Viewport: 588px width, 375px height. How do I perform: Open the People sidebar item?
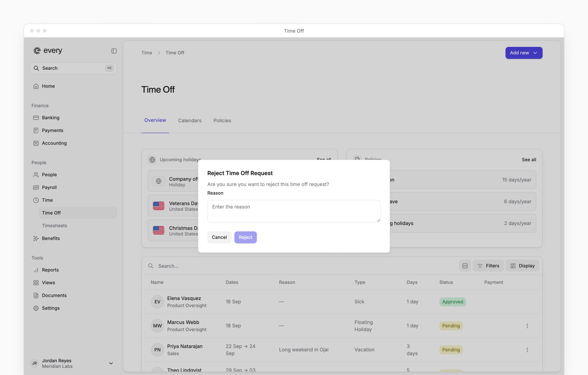click(73, 175)
